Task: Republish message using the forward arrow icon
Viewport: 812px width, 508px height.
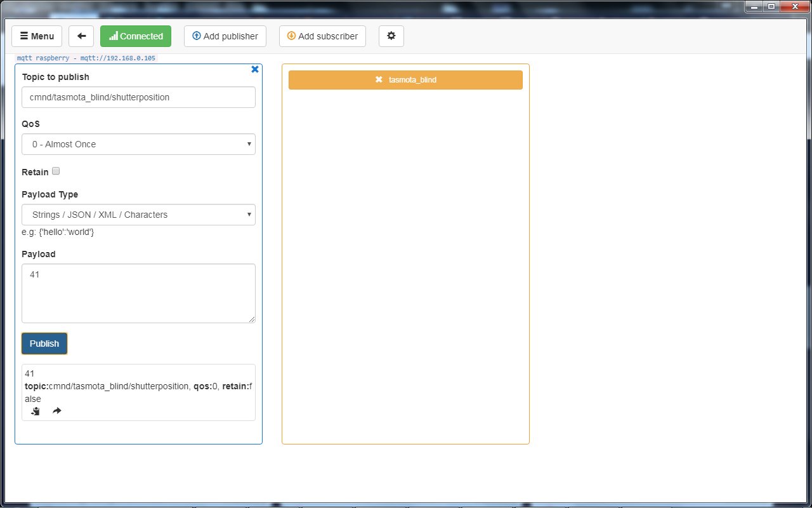Action: click(x=56, y=411)
